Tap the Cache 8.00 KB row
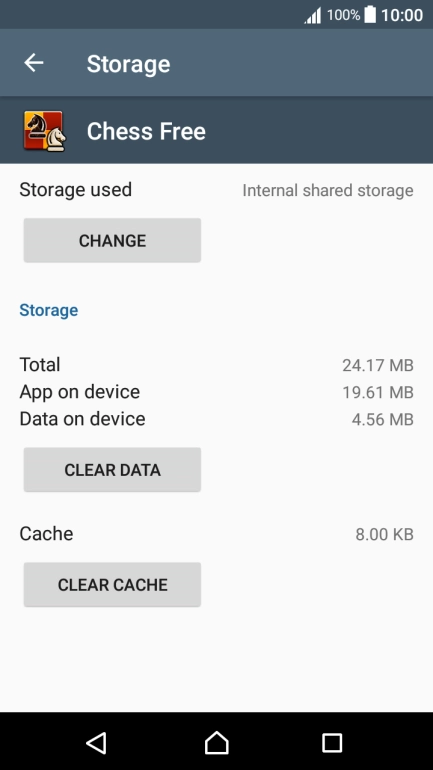The width and height of the screenshot is (433, 770). (x=216, y=534)
